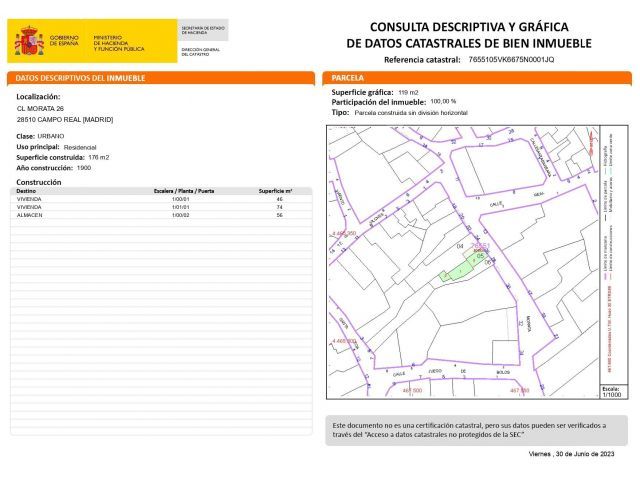640x480 pixels.
Task: Click the 'Tipo:' label
Action: [x=340, y=112]
